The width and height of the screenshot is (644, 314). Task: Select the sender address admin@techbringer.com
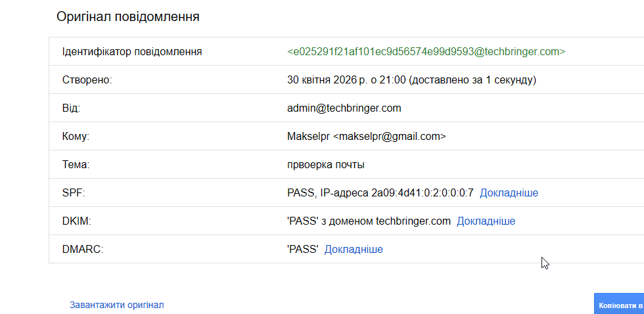[x=344, y=108]
